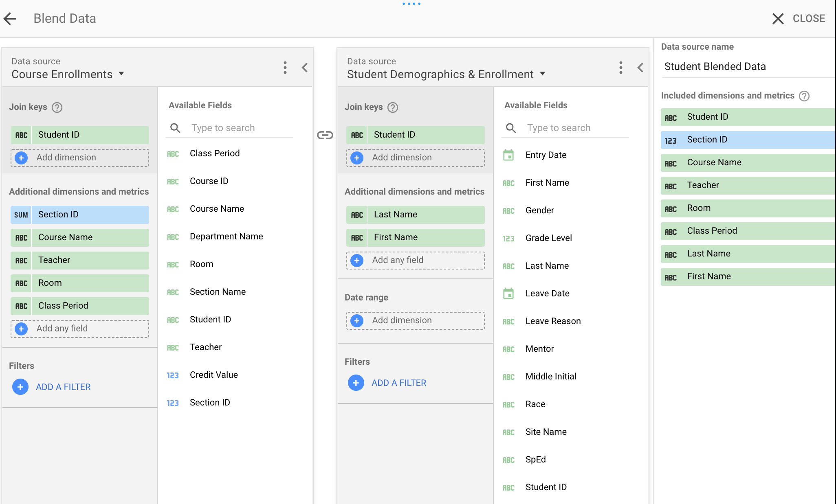Screen dimensions: 836x504
Task: Go back using the arrow next to Blend Data
Action: click(10, 18)
